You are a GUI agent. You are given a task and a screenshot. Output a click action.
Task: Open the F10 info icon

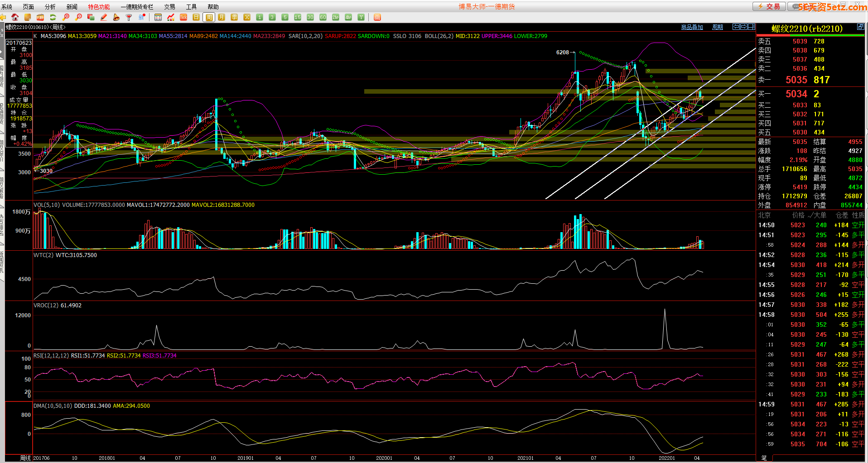[40, 17]
